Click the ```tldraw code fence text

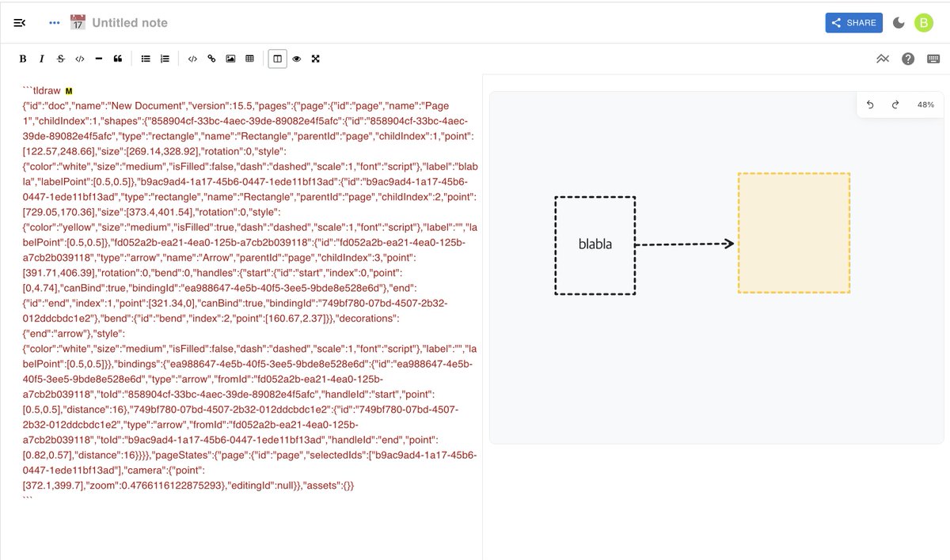click(42, 91)
